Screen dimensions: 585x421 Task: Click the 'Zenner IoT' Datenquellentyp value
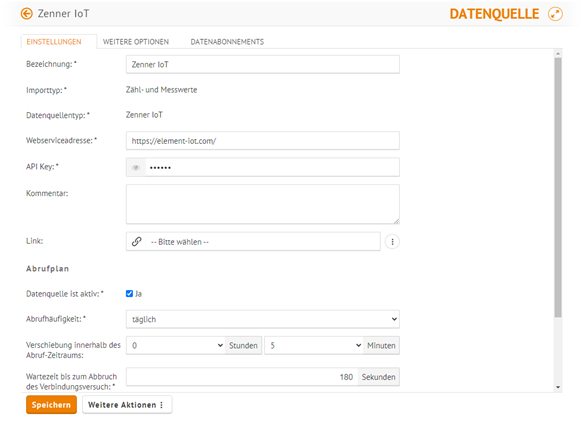144,115
